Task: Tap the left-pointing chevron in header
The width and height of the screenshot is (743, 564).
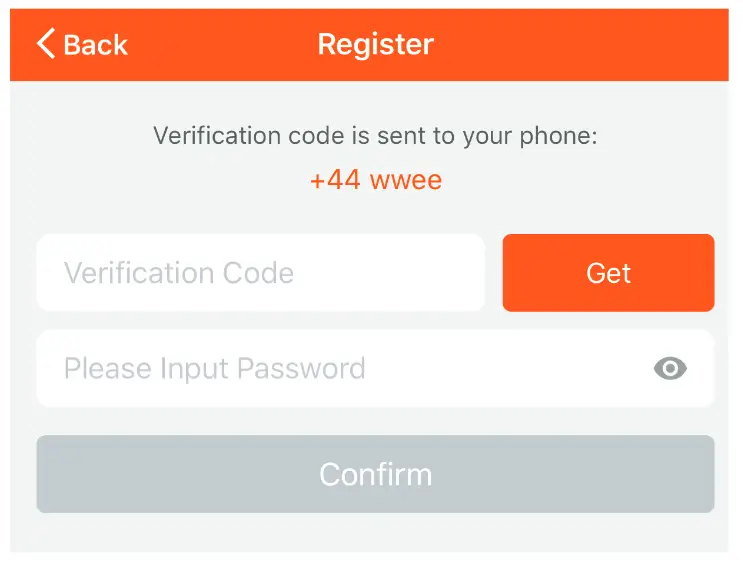Action: [45, 44]
